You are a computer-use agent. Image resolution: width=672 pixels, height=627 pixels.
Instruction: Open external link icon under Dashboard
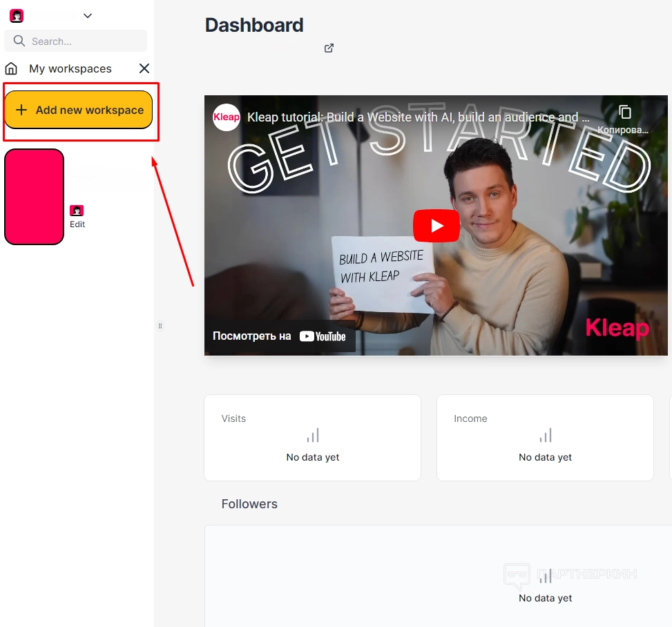(329, 48)
